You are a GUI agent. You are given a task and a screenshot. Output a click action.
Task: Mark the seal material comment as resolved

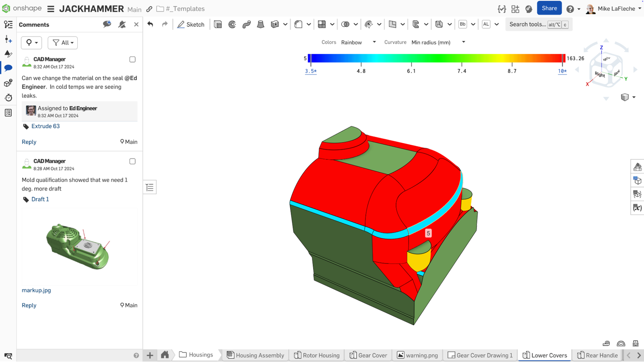(x=132, y=59)
